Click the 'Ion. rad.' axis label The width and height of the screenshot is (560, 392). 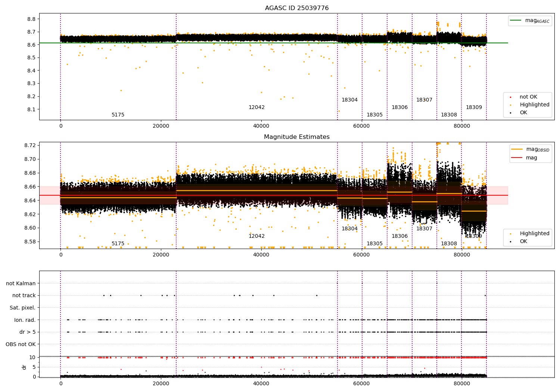25,320
